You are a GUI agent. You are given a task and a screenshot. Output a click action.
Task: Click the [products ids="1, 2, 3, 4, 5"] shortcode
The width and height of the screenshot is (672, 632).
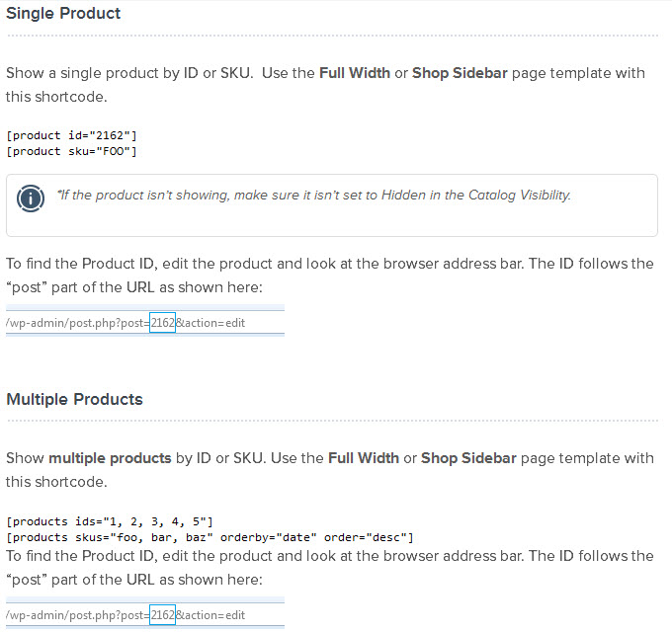pos(110,521)
